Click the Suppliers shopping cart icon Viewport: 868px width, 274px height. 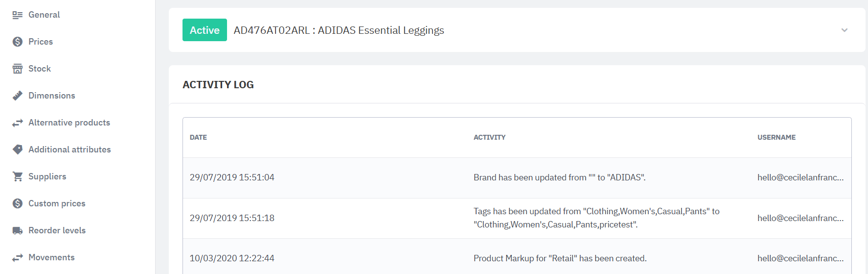coord(18,176)
